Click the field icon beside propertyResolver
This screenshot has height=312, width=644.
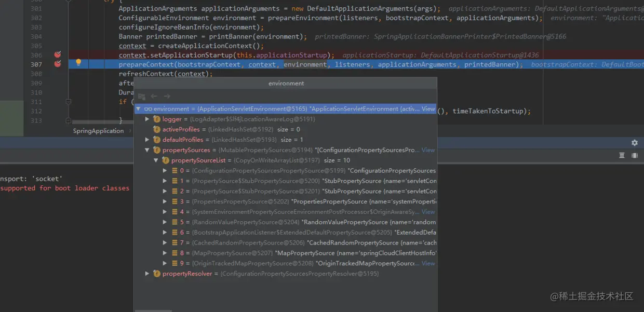click(156, 274)
